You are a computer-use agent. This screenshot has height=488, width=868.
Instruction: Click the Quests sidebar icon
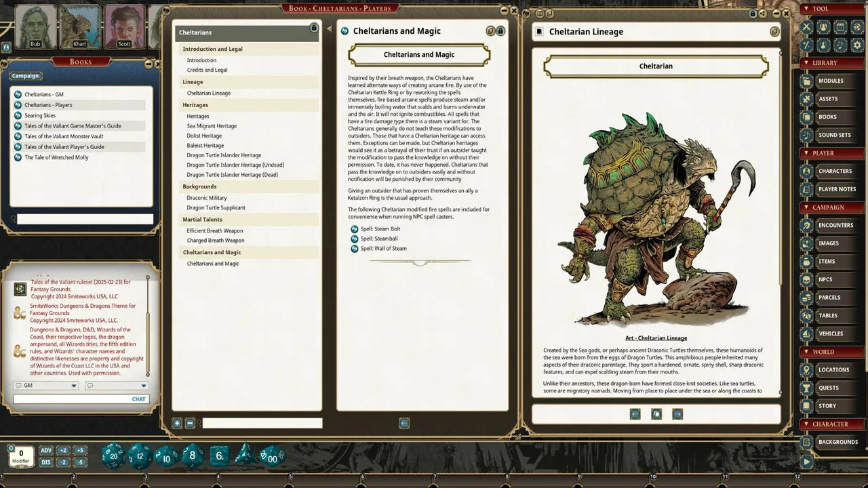coord(806,388)
